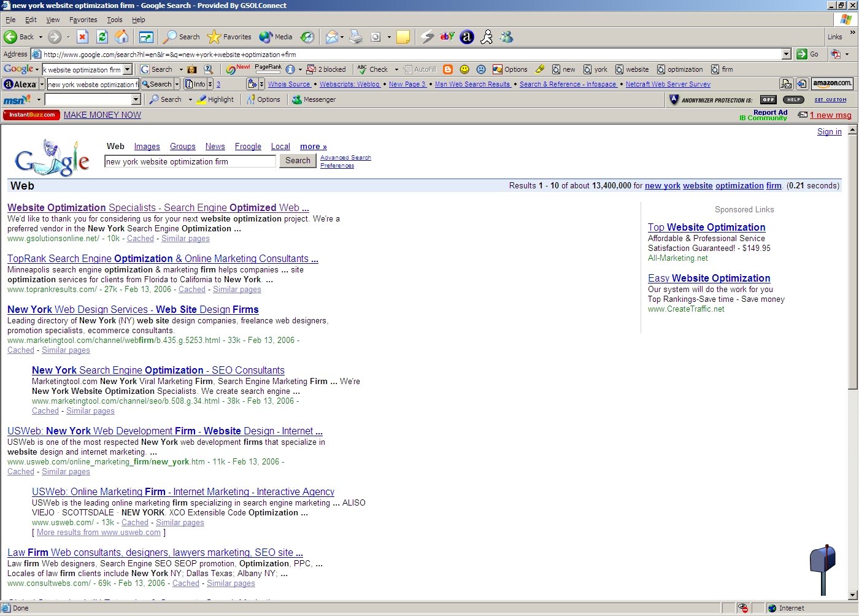This screenshot has width=859, height=616.
Task: Open the Tools menu
Action: (115, 20)
